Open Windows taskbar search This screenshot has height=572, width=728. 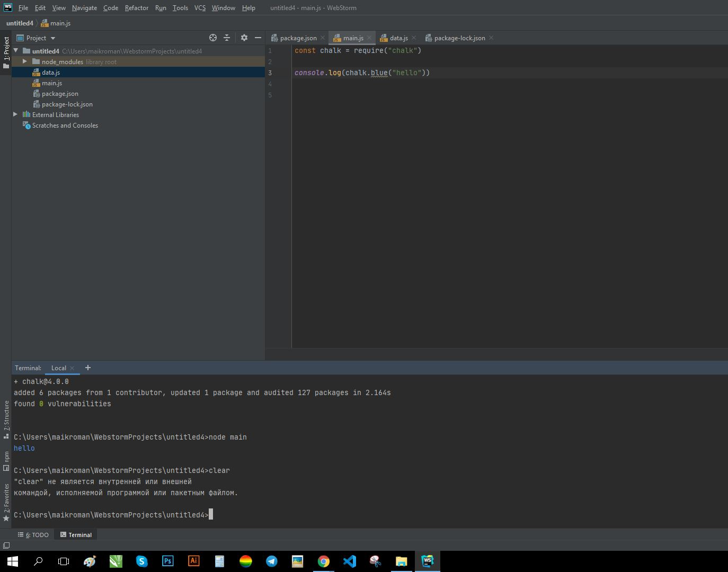[38, 561]
